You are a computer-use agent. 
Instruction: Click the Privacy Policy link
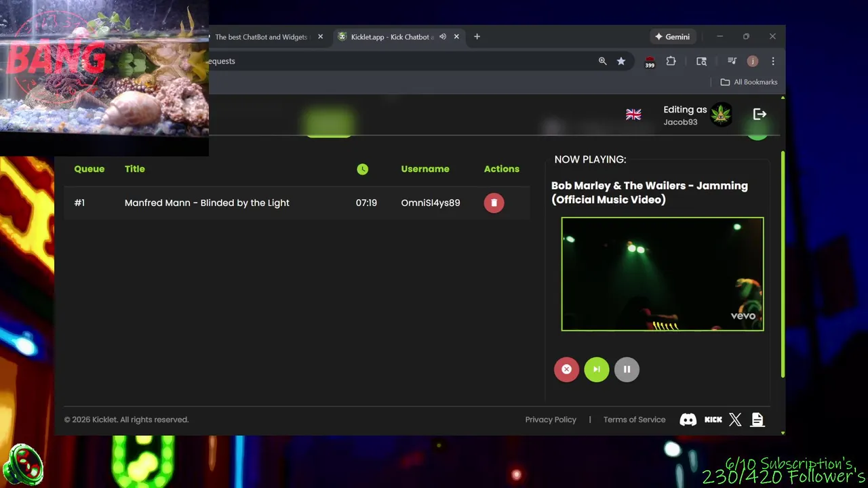pyautogui.click(x=551, y=420)
